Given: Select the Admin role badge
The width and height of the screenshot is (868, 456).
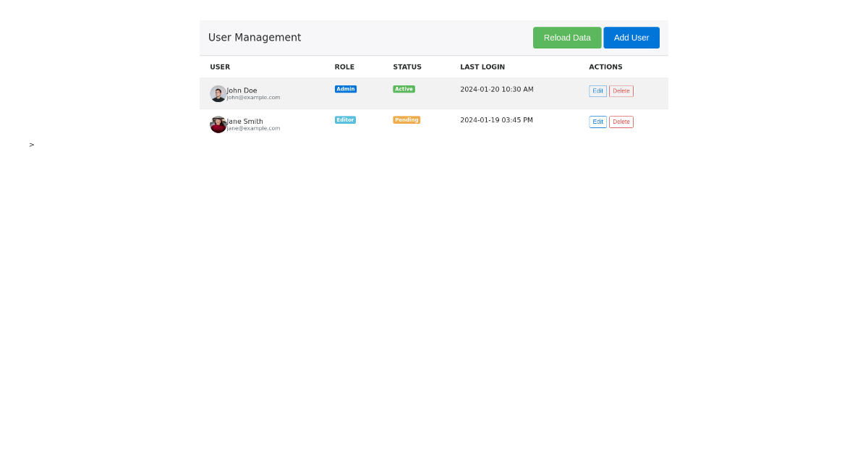Looking at the screenshot, I should pyautogui.click(x=346, y=88).
